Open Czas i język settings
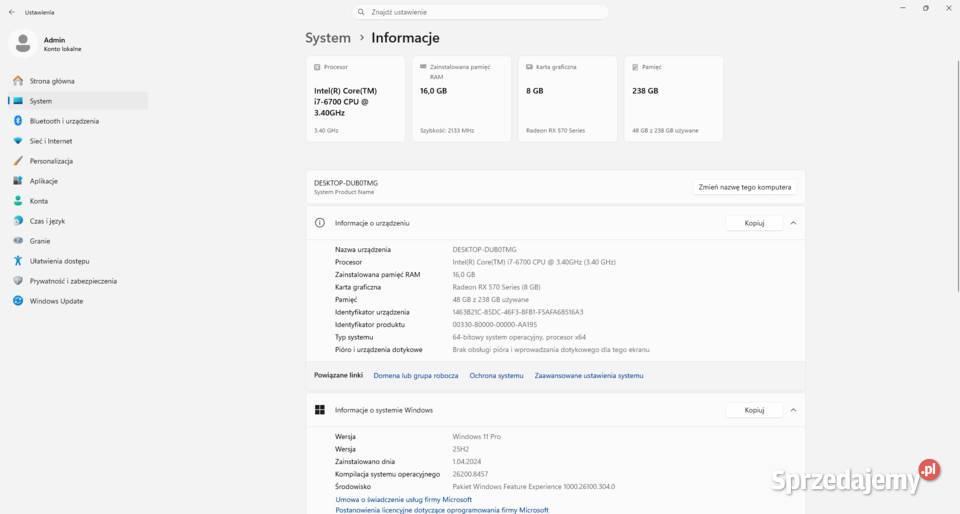 78,221
